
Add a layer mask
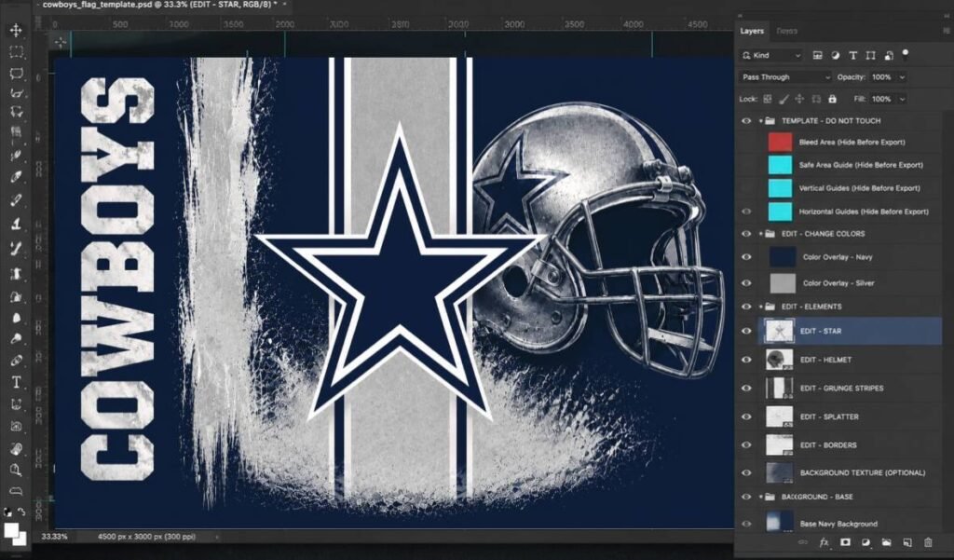click(x=845, y=541)
